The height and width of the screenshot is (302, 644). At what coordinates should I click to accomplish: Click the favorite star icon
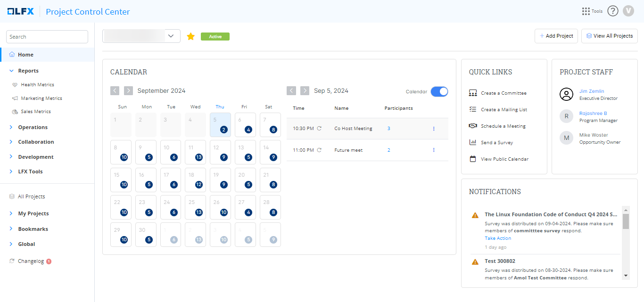click(191, 36)
